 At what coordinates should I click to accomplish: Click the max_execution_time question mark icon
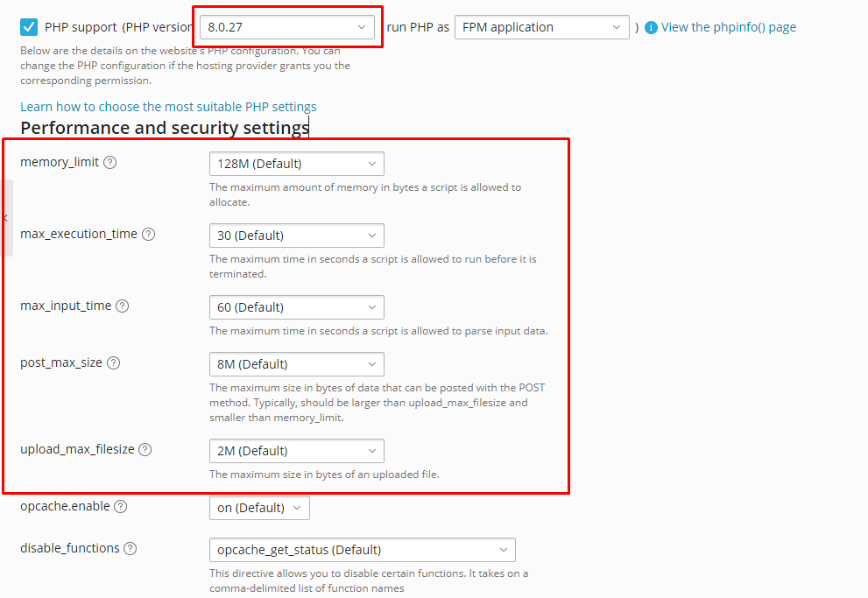click(148, 234)
